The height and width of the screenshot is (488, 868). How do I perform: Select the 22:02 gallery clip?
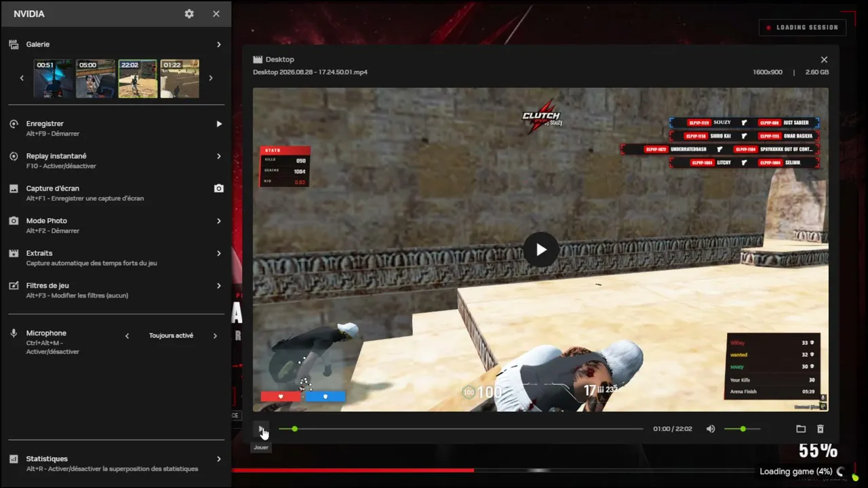point(138,79)
